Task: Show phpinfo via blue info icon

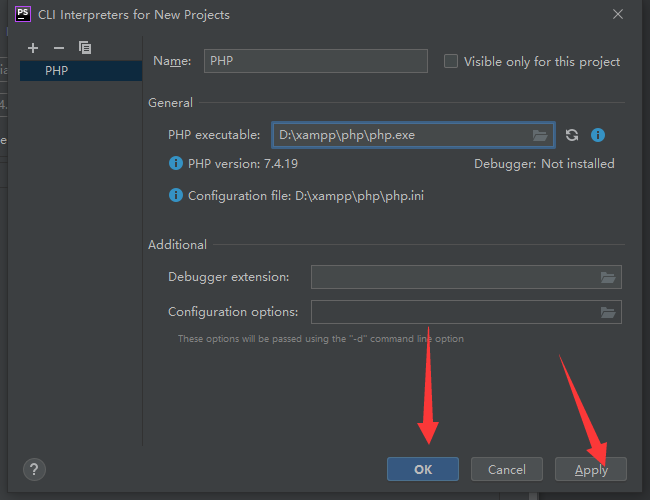Action: click(x=598, y=135)
